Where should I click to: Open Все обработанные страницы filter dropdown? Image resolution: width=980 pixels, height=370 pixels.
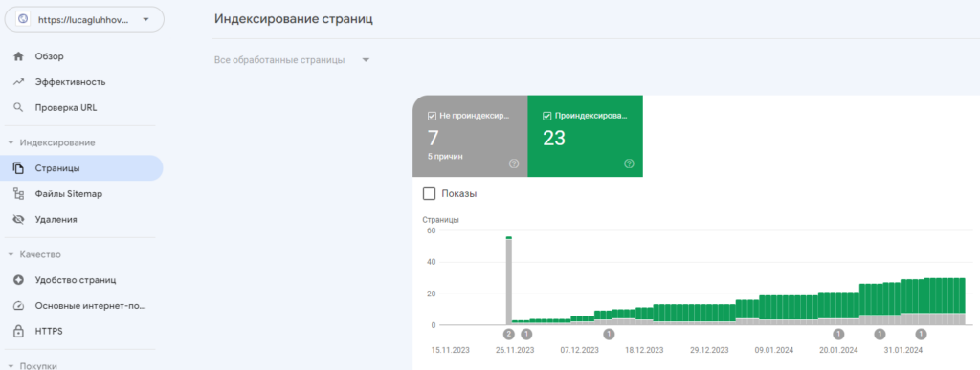[x=292, y=60]
